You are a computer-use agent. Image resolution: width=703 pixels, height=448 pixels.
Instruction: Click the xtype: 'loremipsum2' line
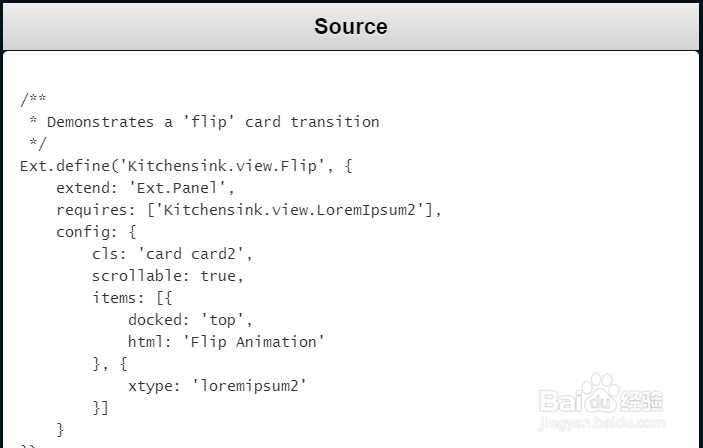pyautogui.click(x=217, y=386)
